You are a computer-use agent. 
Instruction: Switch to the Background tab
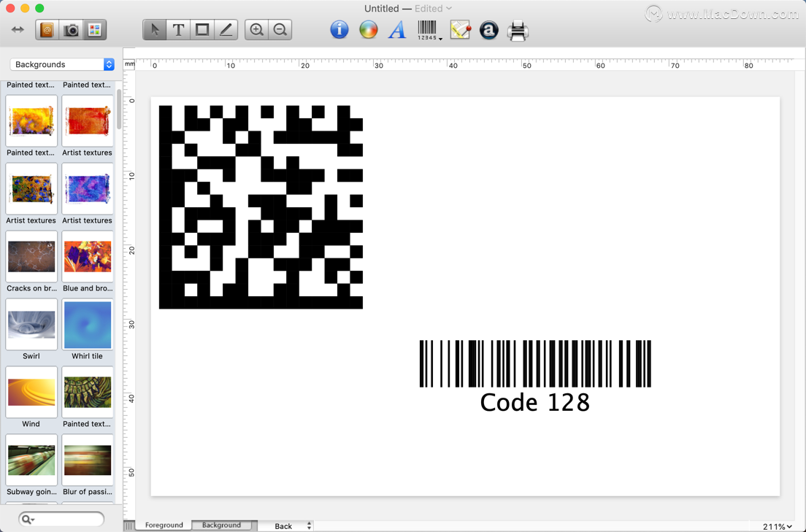(221, 525)
